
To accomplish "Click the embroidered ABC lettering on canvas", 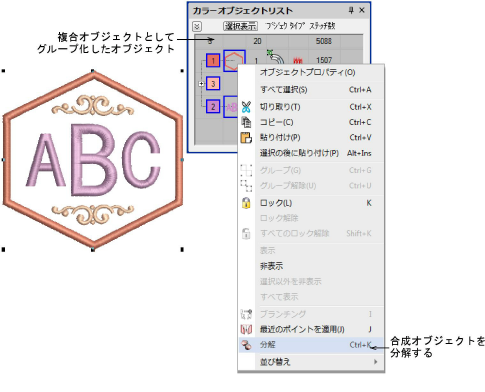I will (93, 160).
